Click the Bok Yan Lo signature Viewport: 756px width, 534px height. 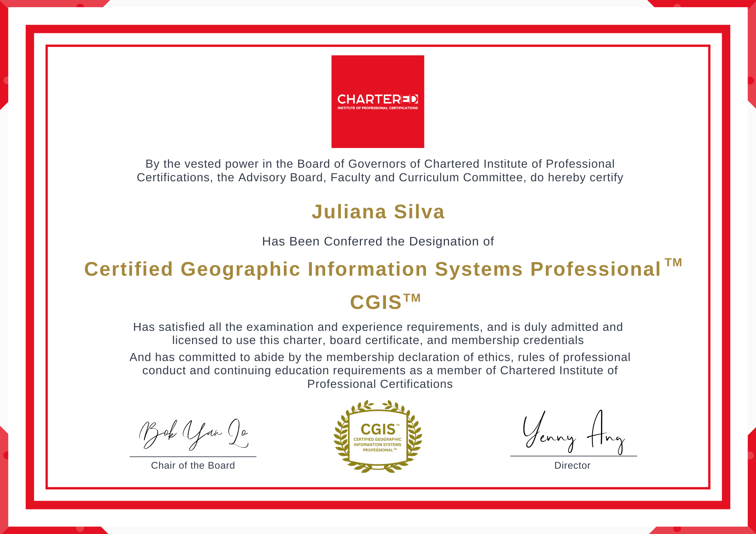[x=194, y=434]
